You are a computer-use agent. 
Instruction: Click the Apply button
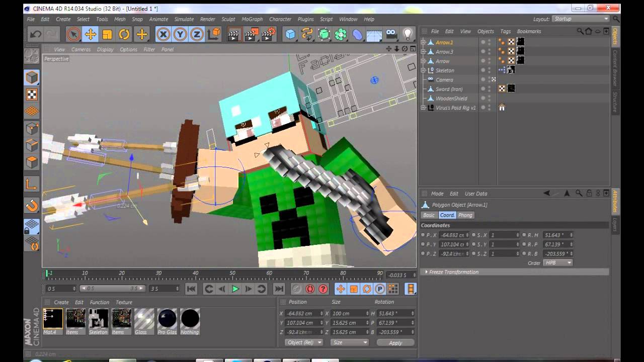[x=395, y=343]
